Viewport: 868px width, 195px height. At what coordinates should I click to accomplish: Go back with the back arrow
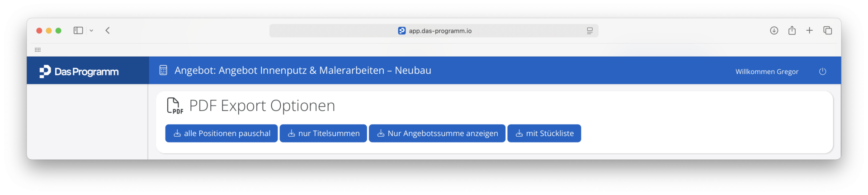point(108,30)
